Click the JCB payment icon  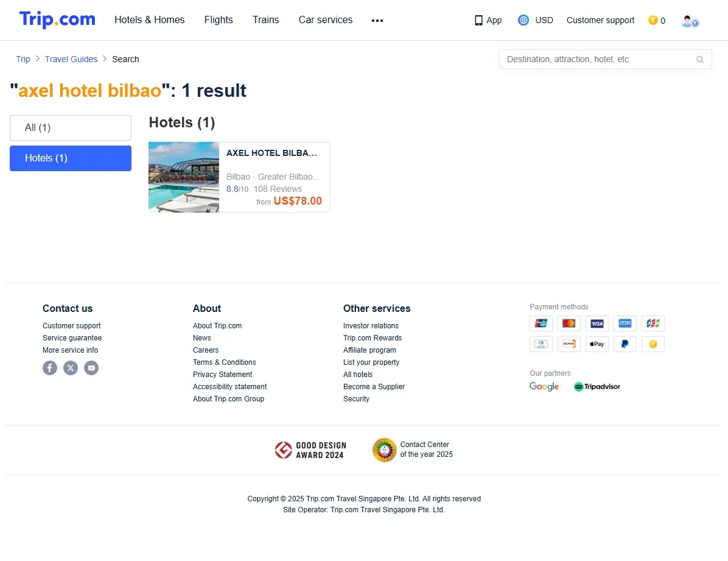tap(653, 323)
